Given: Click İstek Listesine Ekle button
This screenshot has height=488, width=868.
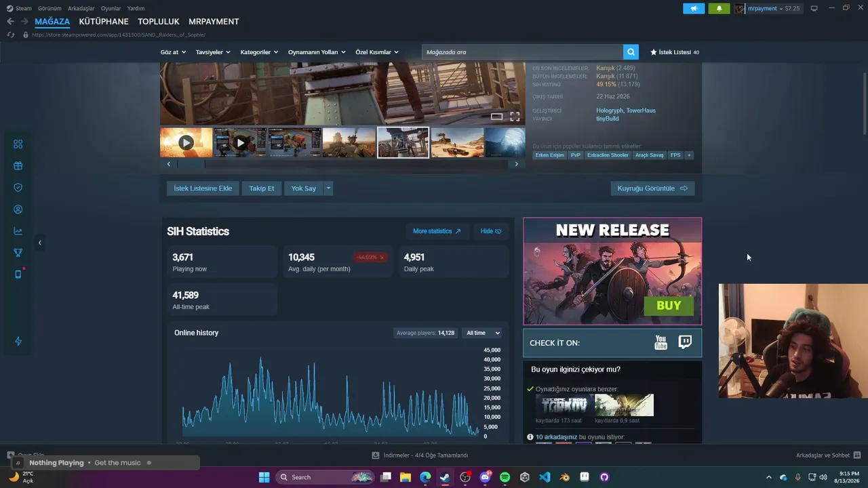Looking at the screenshot, I should point(203,188).
